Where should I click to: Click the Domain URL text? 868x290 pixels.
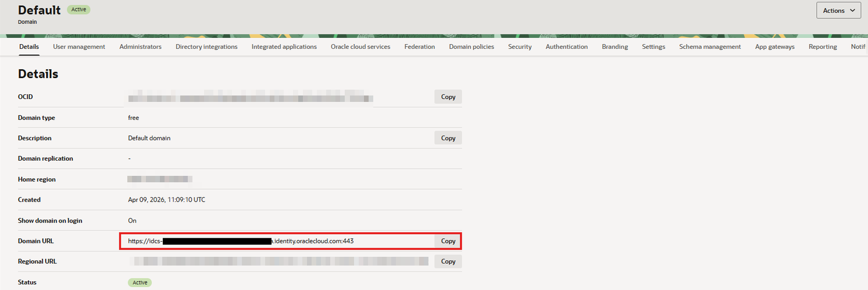pos(241,241)
